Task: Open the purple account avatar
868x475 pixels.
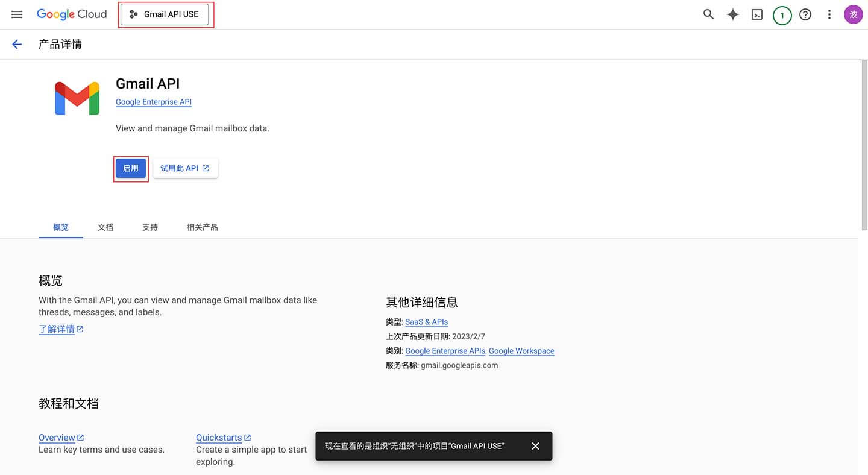Action: 854,14
